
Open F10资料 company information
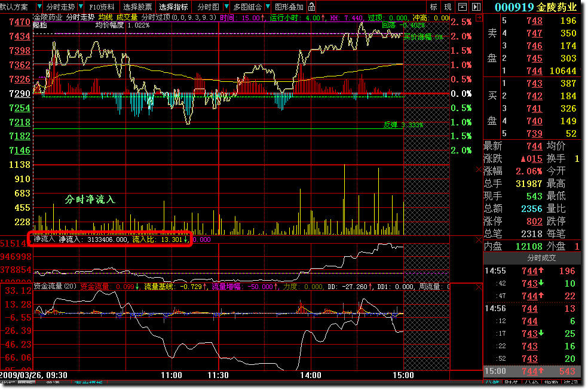(x=102, y=7)
